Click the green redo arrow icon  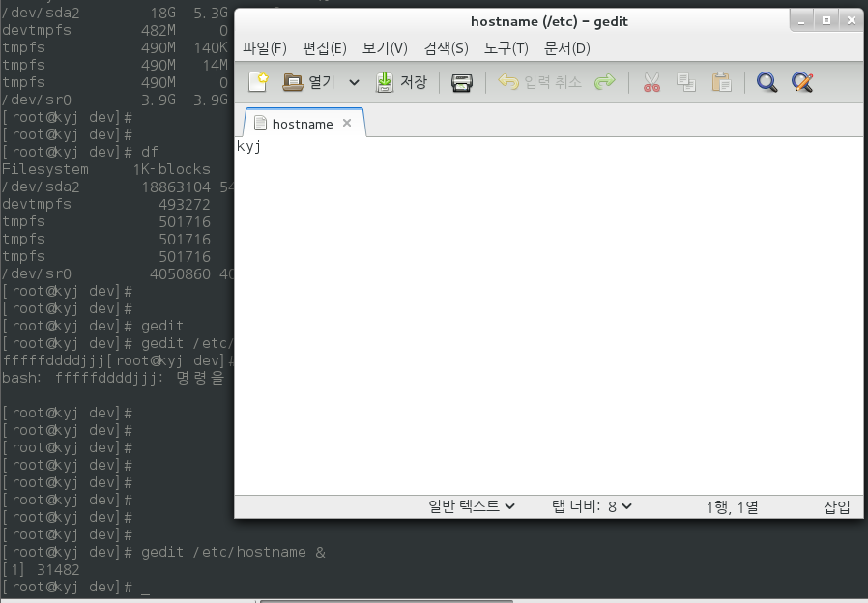click(604, 82)
